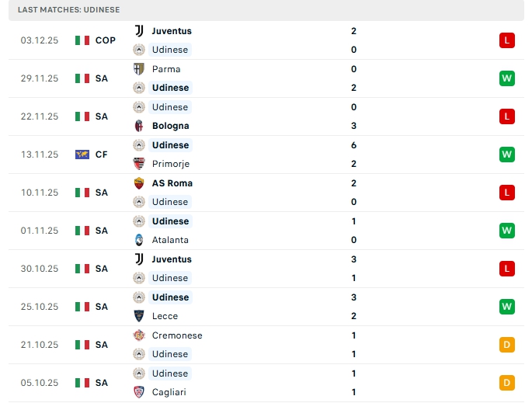
Task: Click the Lecce club crest icon
Action: tap(139, 316)
